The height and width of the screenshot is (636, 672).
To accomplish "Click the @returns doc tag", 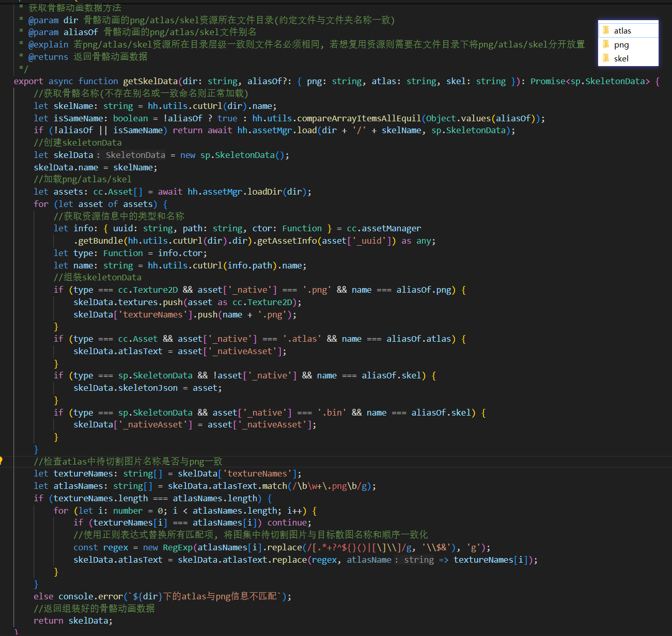I will [48, 57].
